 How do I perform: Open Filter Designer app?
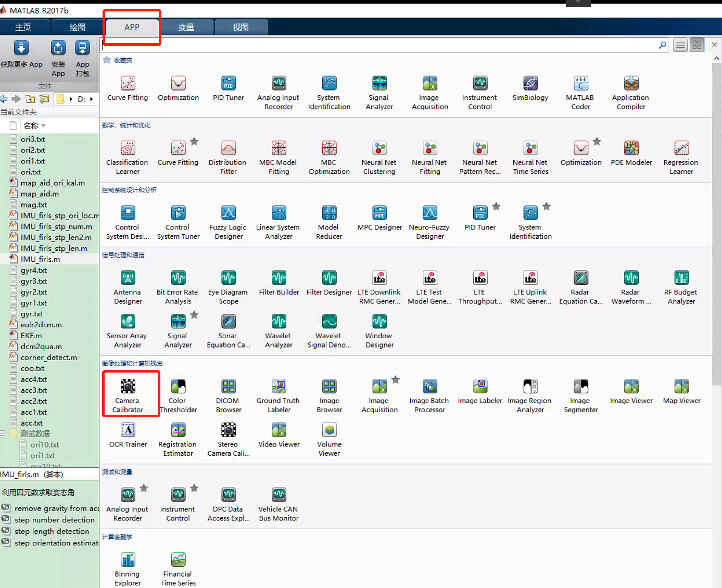[329, 283]
